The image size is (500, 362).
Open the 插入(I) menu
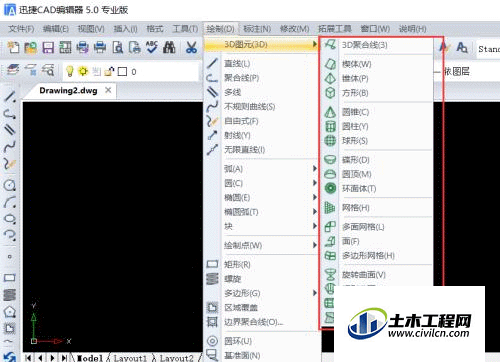tap(125, 29)
